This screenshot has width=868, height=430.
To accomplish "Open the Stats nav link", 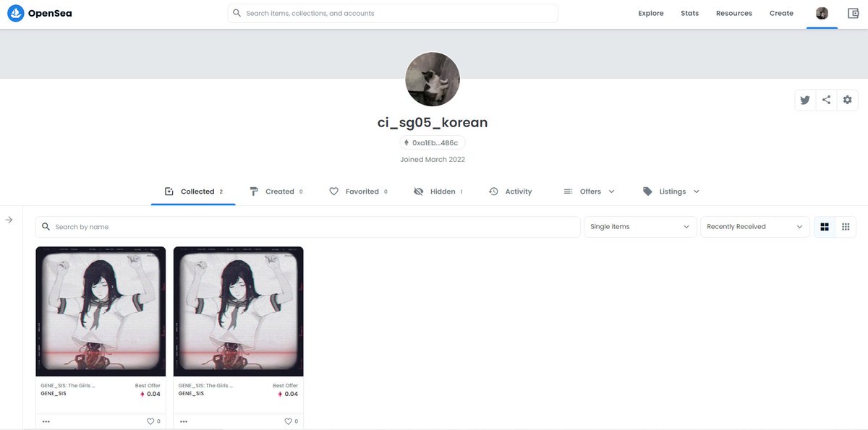I will [x=690, y=13].
